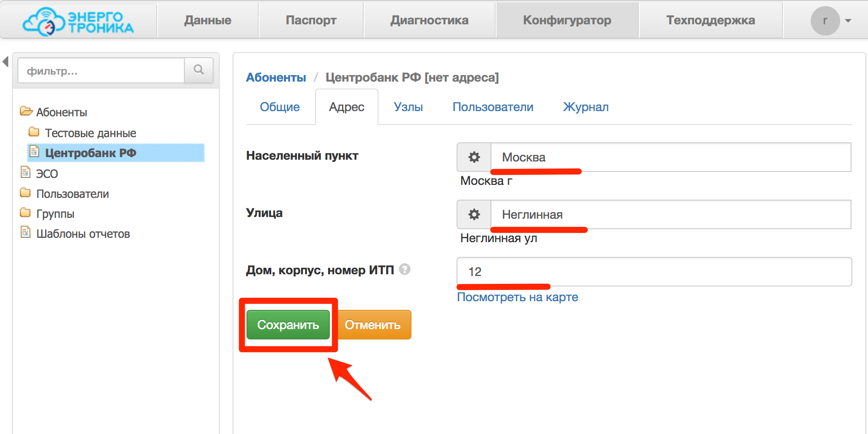Switch to the Узлы tab
The height and width of the screenshot is (434, 868).
pyautogui.click(x=408, y=107)
